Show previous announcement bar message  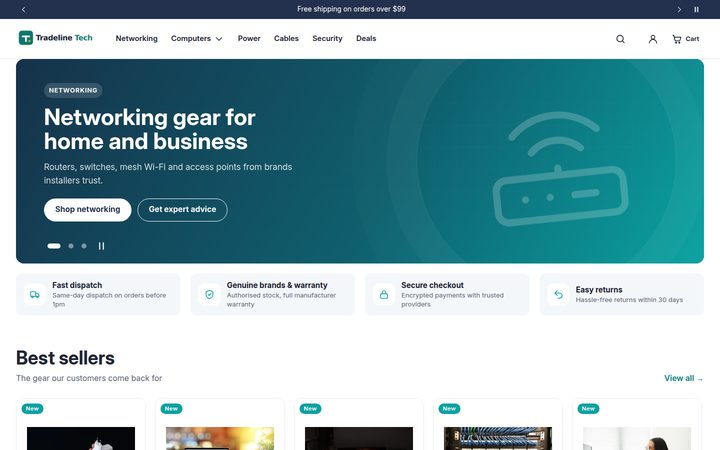pos(23,9)
